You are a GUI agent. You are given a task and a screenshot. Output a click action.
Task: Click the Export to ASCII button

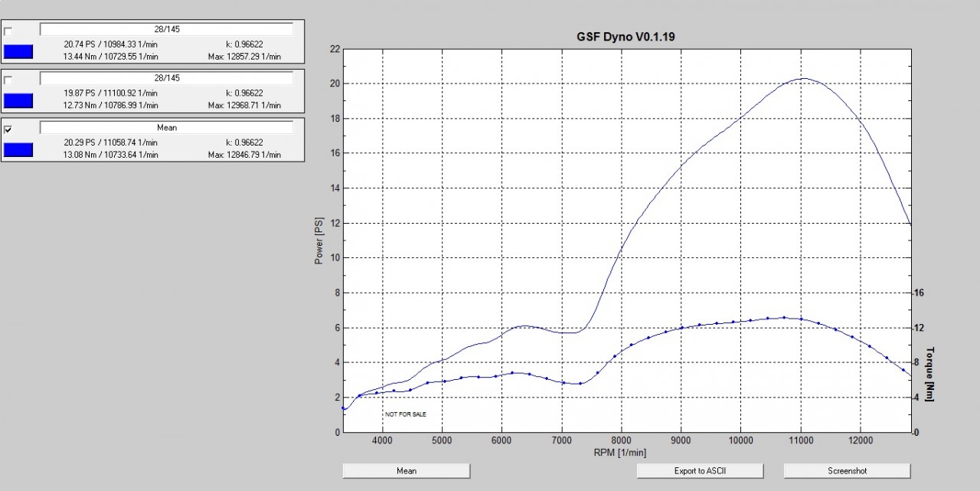(x=700, y=470)
